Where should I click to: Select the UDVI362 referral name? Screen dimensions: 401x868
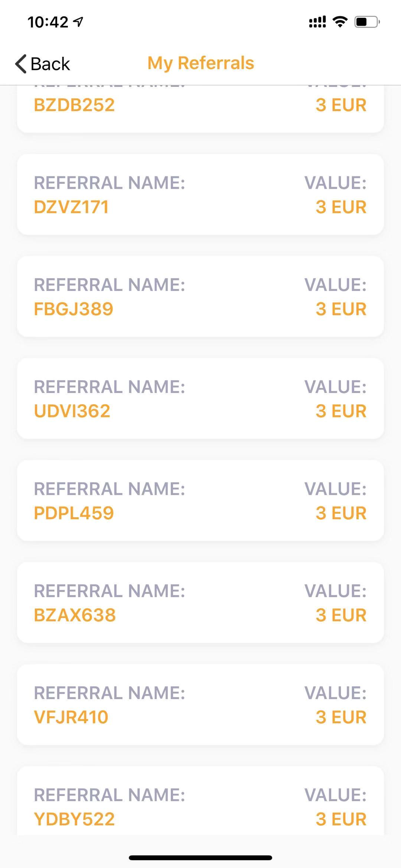click(72, 411)
